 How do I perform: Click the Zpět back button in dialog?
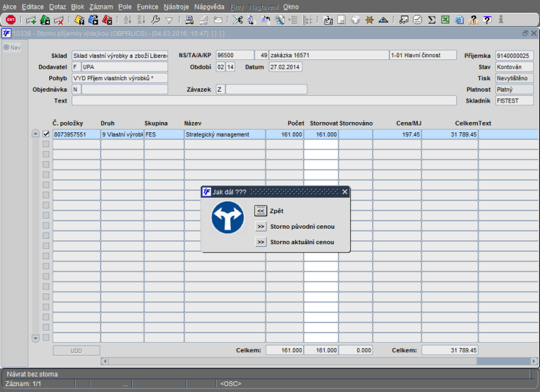click(261, 211)
